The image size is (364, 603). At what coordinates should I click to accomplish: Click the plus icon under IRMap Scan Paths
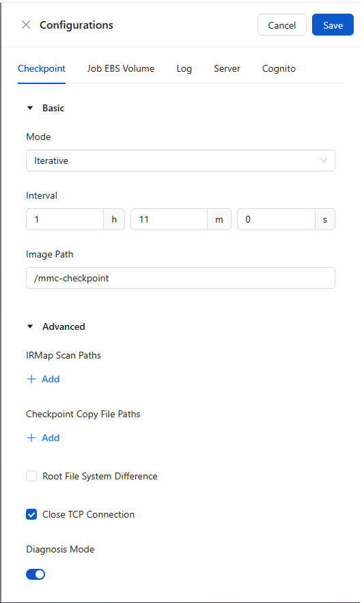pyautogui.click(x=31, y=379)
